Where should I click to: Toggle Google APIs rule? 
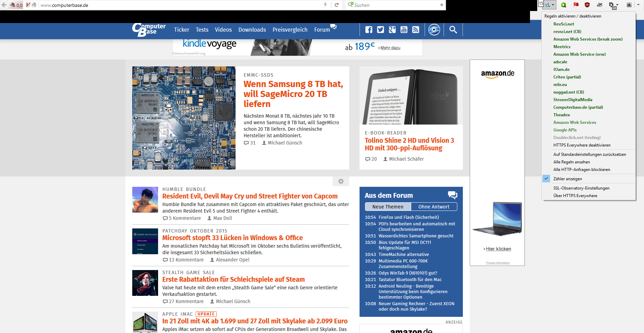coord(565,130)
